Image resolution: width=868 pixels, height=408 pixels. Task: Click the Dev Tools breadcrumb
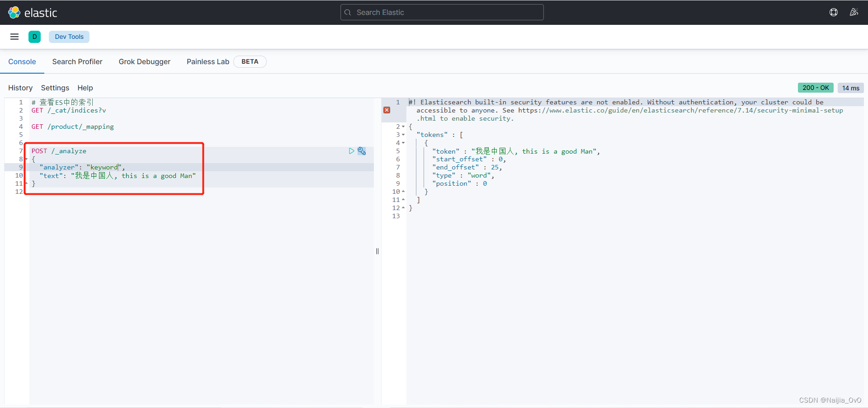[x=69, y=37]
